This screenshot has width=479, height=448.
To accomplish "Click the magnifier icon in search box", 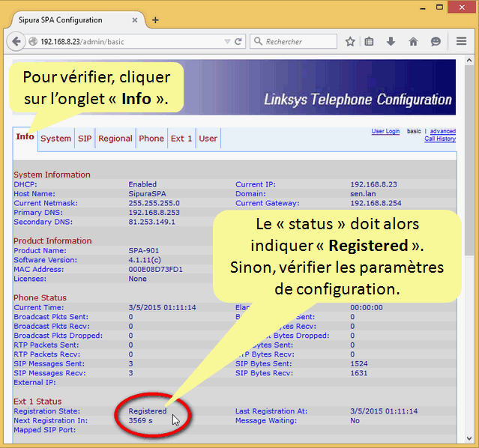I will 258,41.
